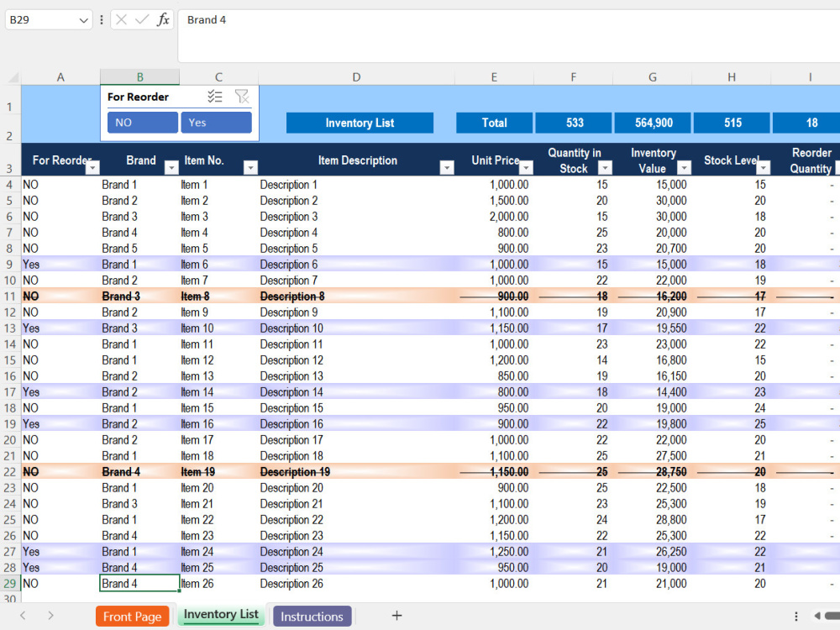Click the Inventory List title button

click(x=360, y=123)
